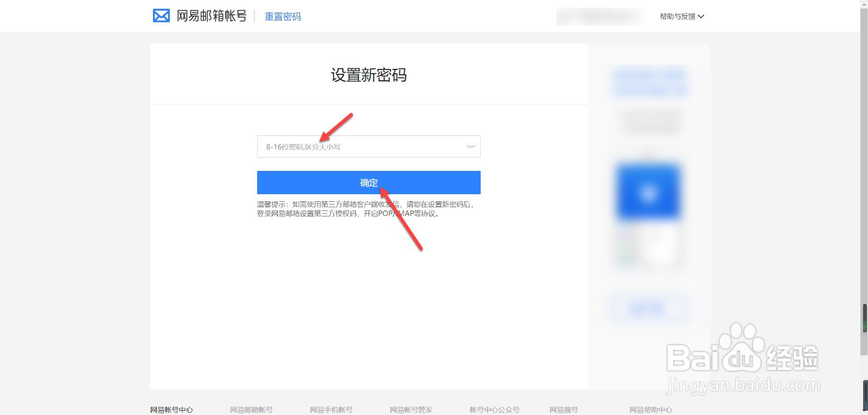Click the 网易邮箱帐号 header title
The width and height of the screenshot is (868, 415).
[212, 16]
